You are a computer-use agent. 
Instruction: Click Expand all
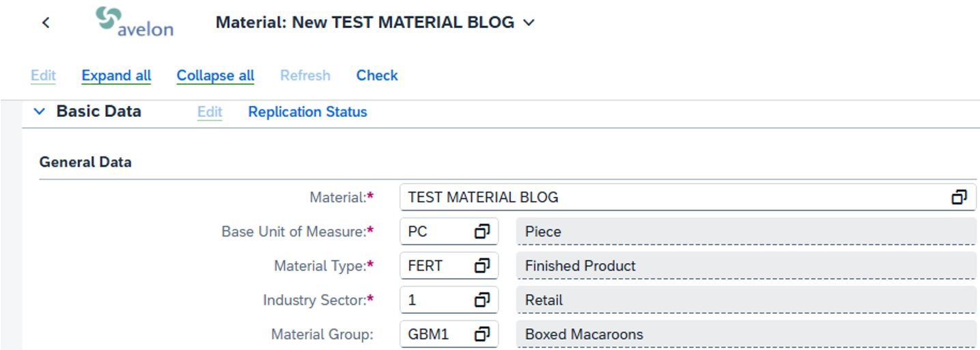pyautogui.click(x=116, y=75)
